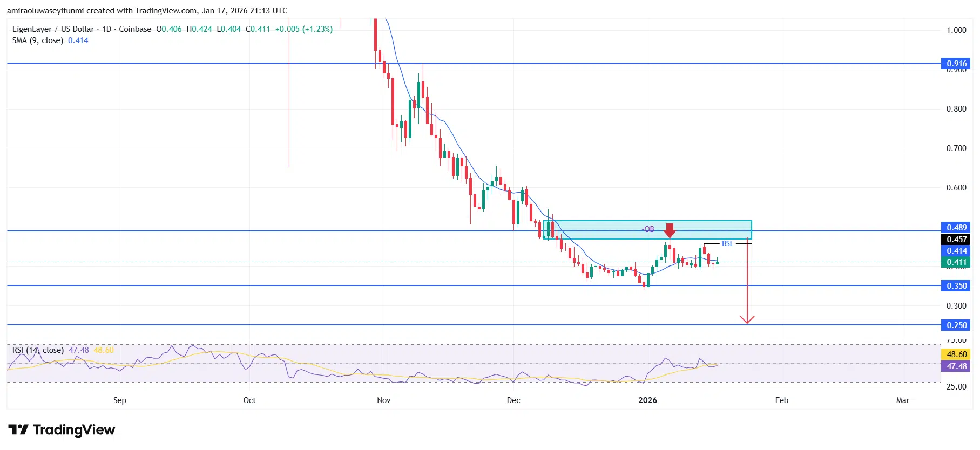Image resolution: width=980 pixels, height=450 pixels.
Task: Click the blue 0.916 price level tag
Action: (956, 63)
